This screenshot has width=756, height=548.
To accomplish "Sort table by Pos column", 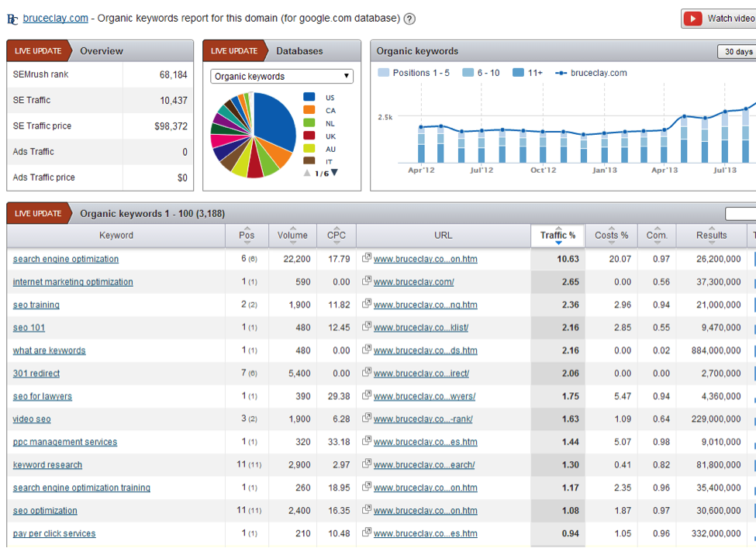I will [x=247, y=236].
